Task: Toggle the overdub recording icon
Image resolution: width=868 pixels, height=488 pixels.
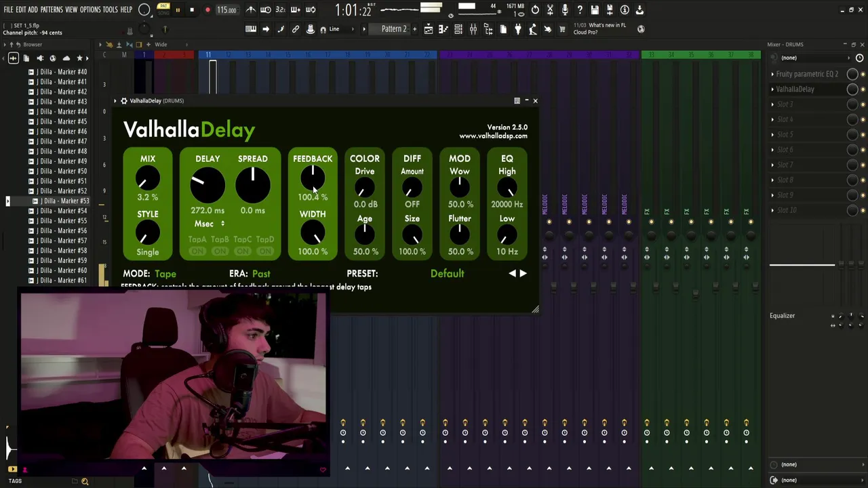Action: tap(296, 10)
